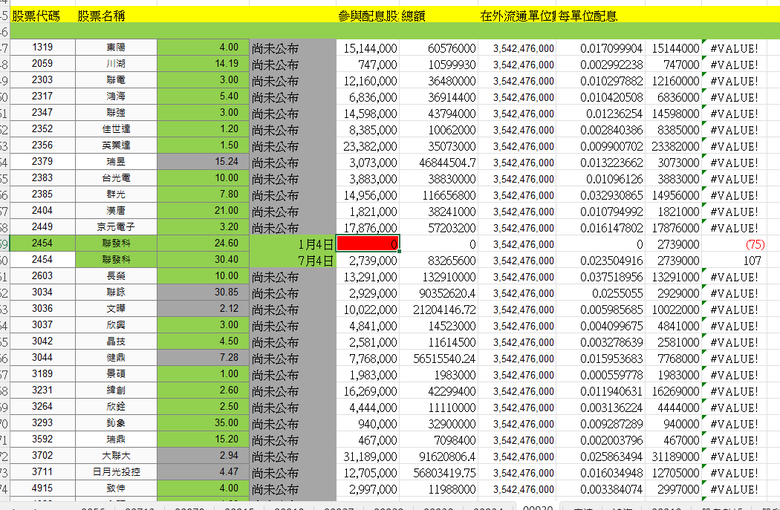The image size is (780, 510).
Task: Select the stock name 聯強
Action: click(116, 113)
